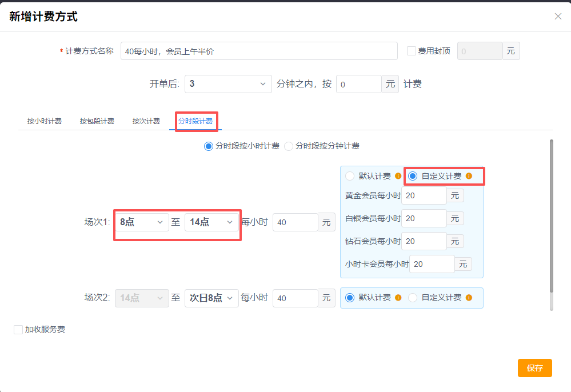Check the 加收服务费 option
Viewport: 571px width, 392px height.
(x=17, y=329)
